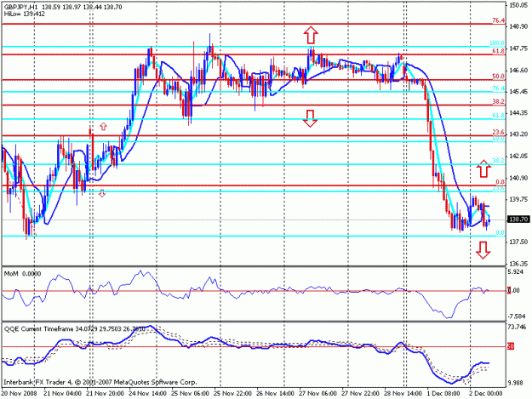Click the 137.50 price axis value
This screenshot has height=399, width=532.
(x=518, y=242)
